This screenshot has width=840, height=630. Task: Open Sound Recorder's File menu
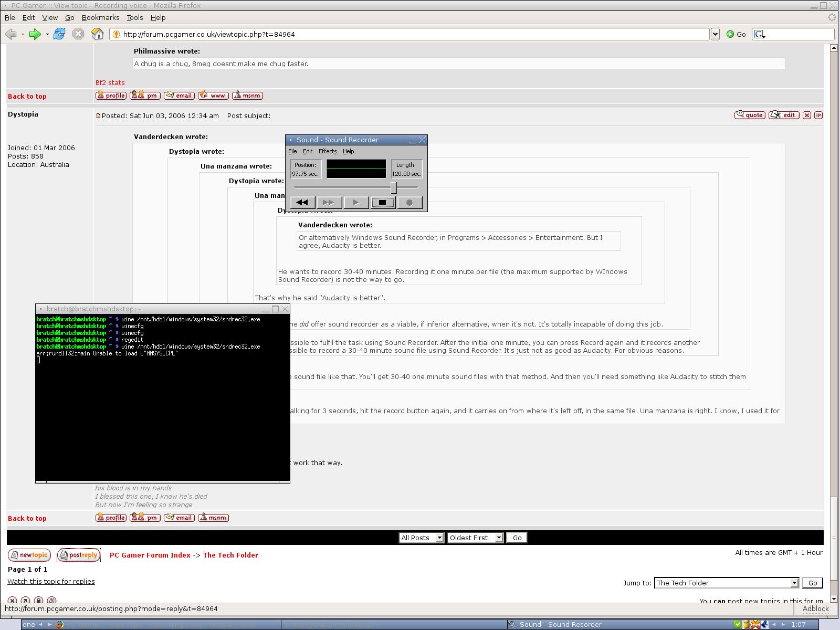tap(292, 151)
